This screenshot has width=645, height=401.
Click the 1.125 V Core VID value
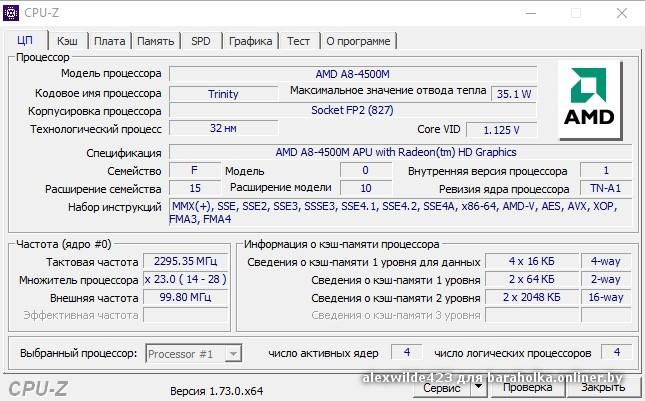[x=501, y=130]
